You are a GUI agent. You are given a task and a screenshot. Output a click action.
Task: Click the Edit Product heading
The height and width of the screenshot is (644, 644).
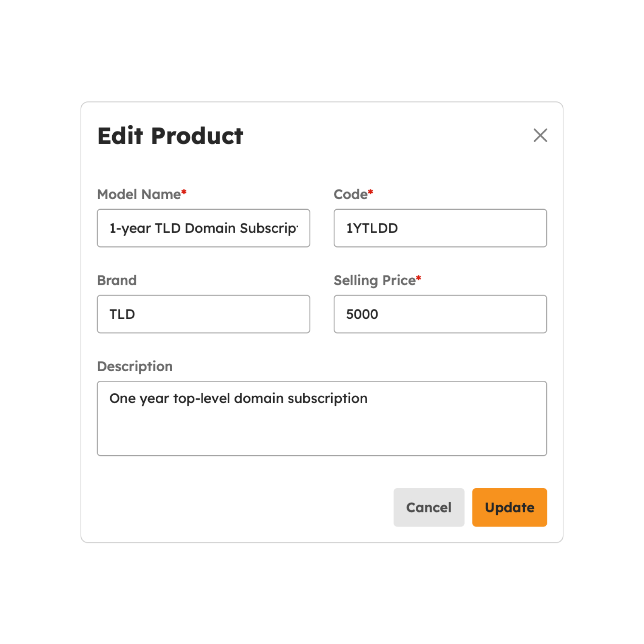pyautogui.click(x=170, y=136)
